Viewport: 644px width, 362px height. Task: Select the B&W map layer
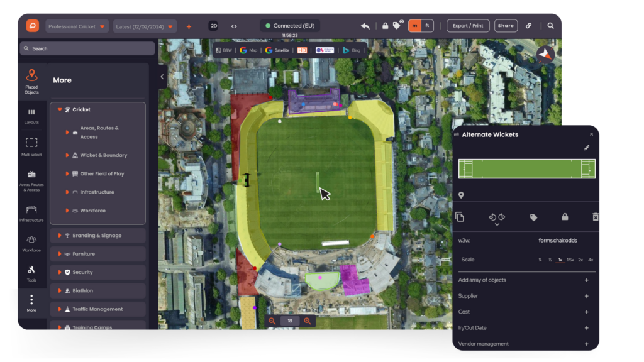coord(224,50)
